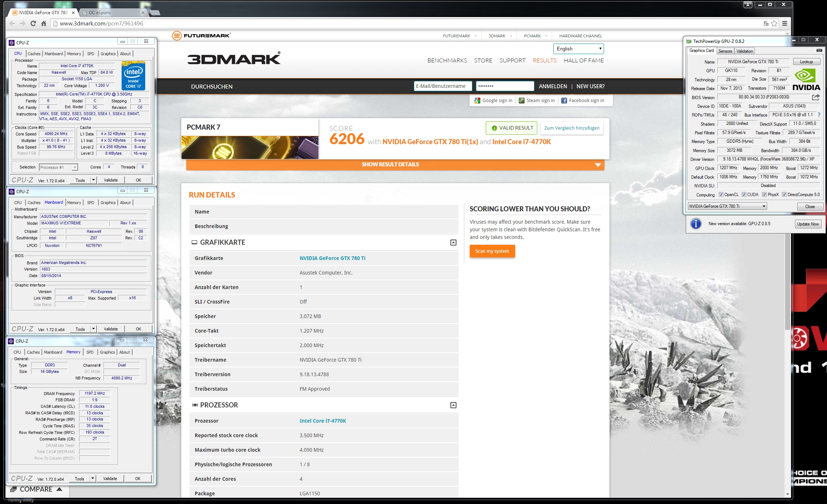The image size is (827, 504).
Task: Open Tools dropdown arrow in Memory window
Action: 93,479
